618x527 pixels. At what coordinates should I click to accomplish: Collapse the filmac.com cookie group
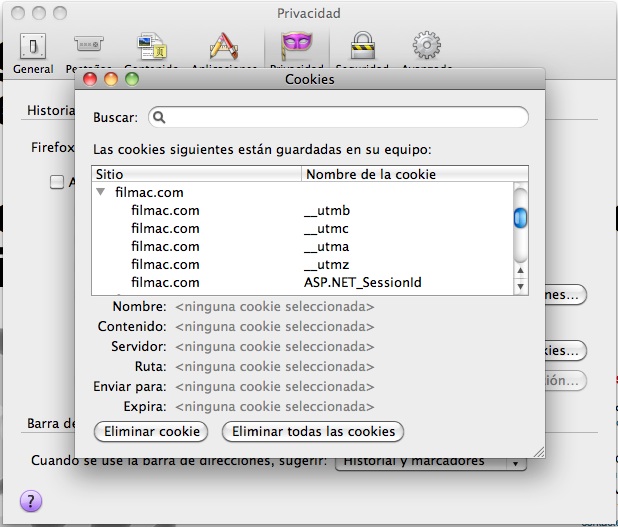[x=101, y=192]
